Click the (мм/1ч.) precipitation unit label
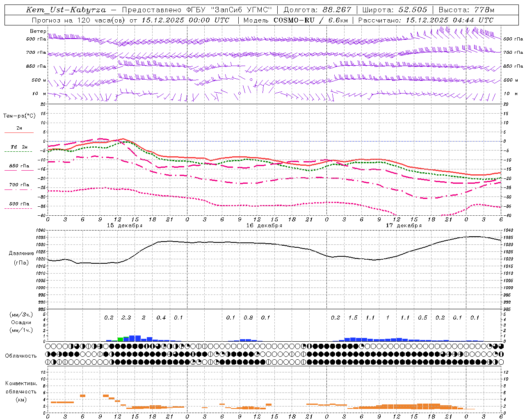Viewport: 525px width, 420px height. (x=21, y=330)
